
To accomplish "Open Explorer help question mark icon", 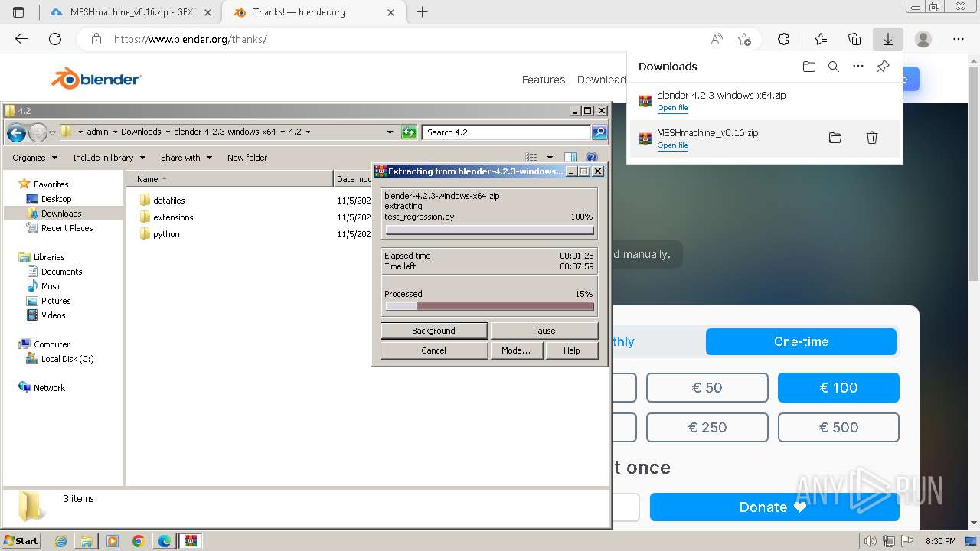I will (591, 158).
